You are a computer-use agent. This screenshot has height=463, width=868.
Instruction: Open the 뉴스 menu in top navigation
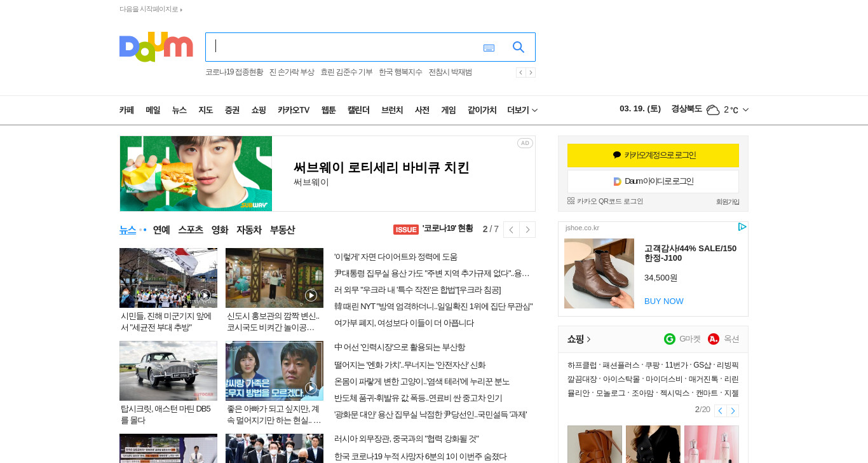pyautogui.click(x=179, y=110)
